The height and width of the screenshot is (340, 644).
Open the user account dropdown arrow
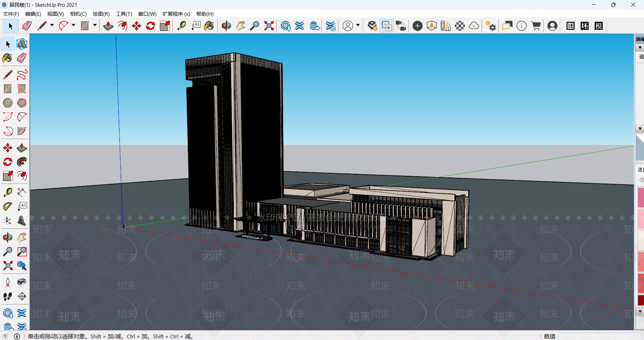(358, 25)
